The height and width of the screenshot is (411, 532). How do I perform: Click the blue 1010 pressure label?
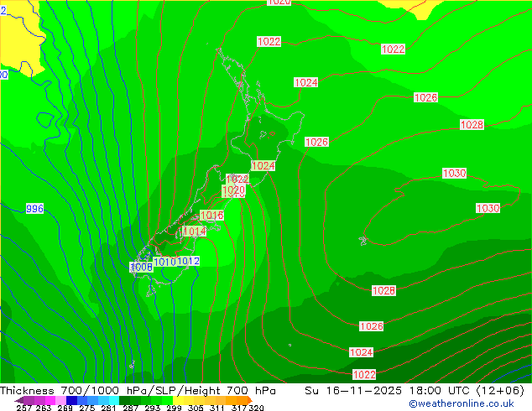tap(164, 262)
